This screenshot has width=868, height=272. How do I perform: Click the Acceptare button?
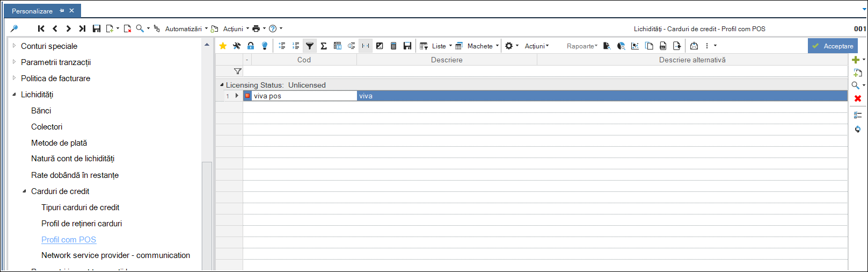click(x=833, y=46)
